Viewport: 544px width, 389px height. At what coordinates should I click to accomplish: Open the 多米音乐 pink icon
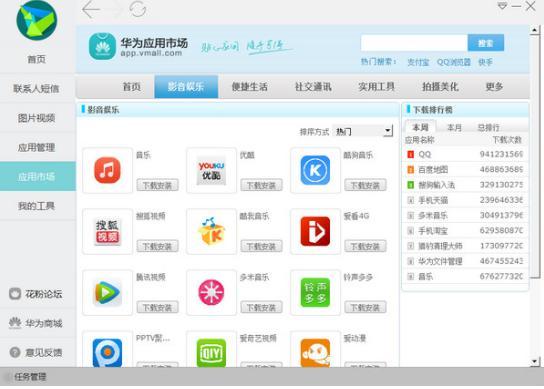click(x=211, y=292)
